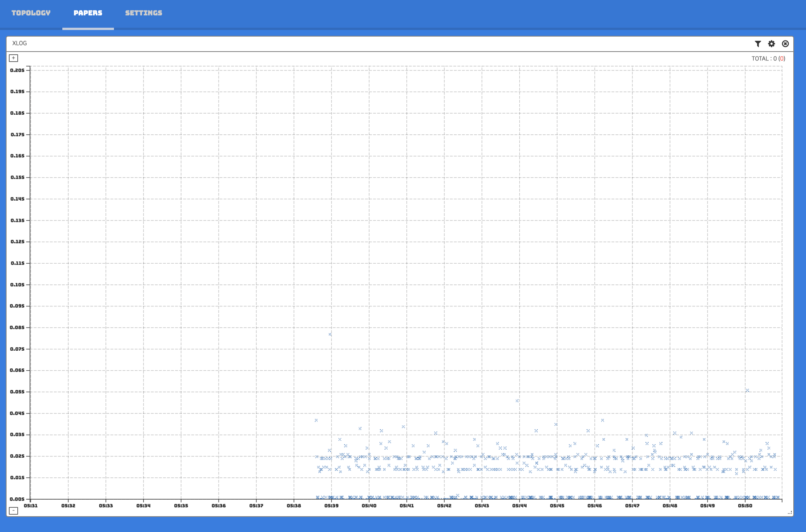Viewport: 806px width, 532px height.
Task: Open the XLOG filter funnel icon
Action: [758, 44]
